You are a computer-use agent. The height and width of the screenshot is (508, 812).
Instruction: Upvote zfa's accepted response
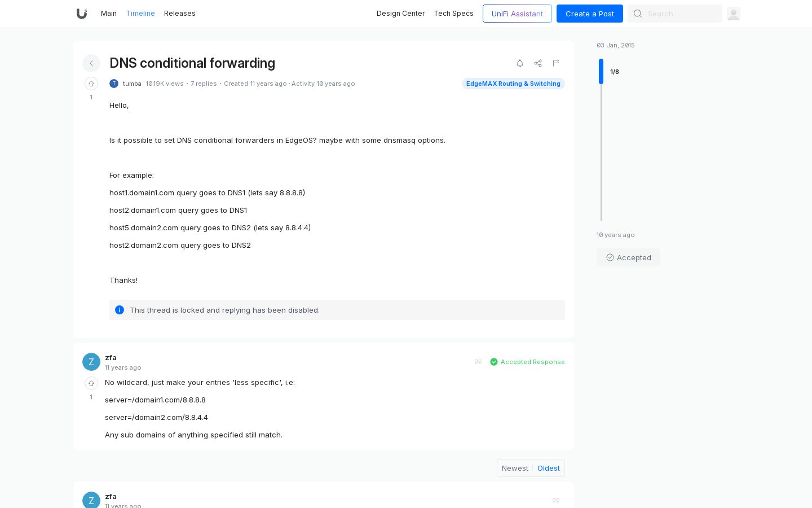[x=91, y=383]
